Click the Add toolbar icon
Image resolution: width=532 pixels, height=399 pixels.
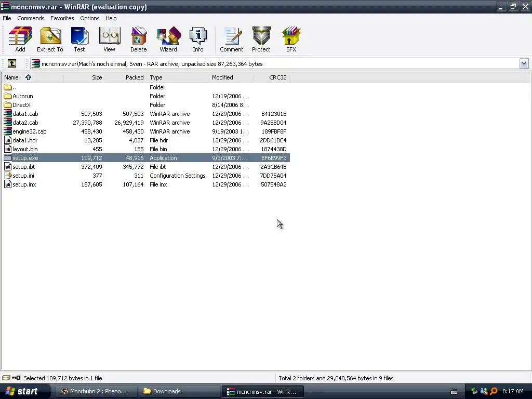pyautogui.click(x=20, y=39)
